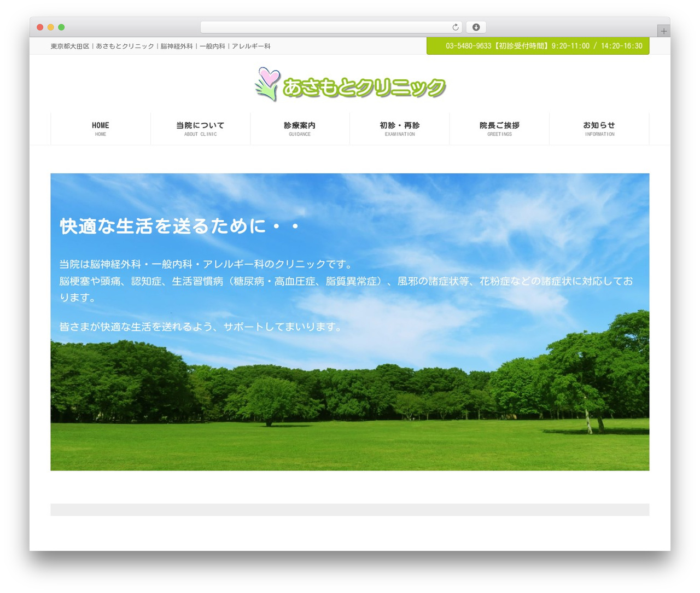This screenshot has height=593, width=700.
Task: Open the HOME menu item
Action: [101, 129]
